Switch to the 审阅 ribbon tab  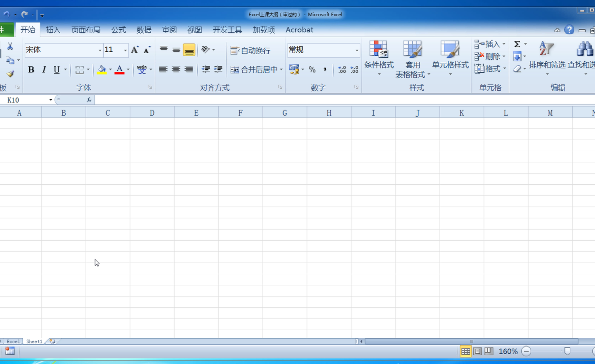click(169, 30)
